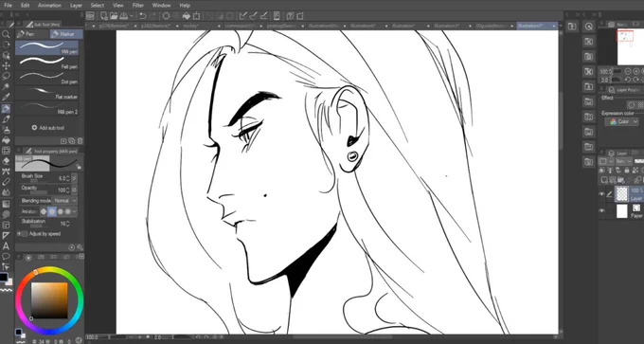Select the Pen tool in the toolbar
644x344 pixels.
6,108
